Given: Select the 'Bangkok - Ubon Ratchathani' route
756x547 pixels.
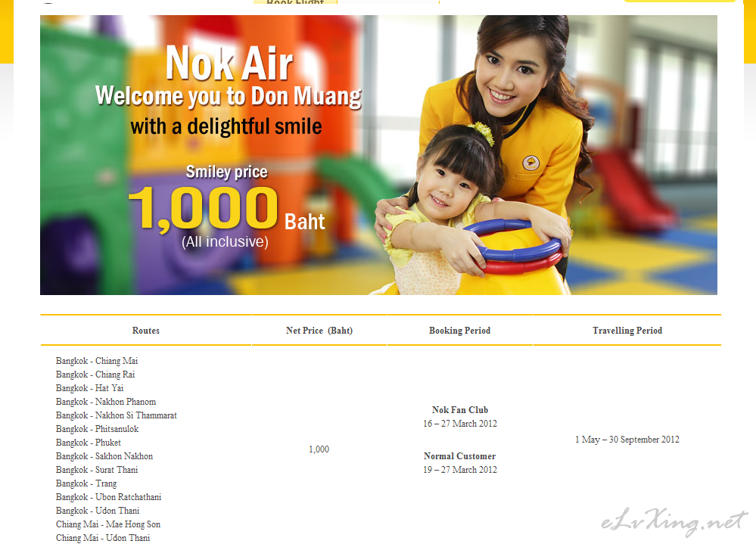Looking at the screenshot, I should tap(108, 497).
